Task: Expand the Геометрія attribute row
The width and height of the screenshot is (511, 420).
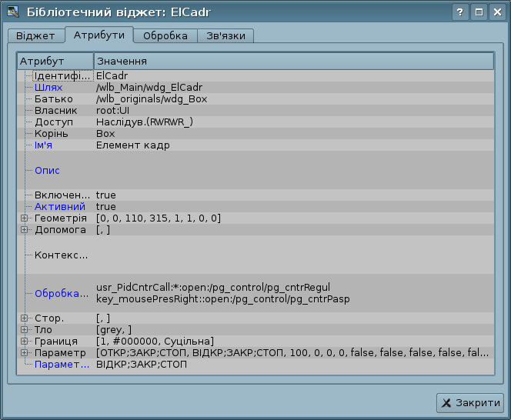Action: tap(25, 218)
